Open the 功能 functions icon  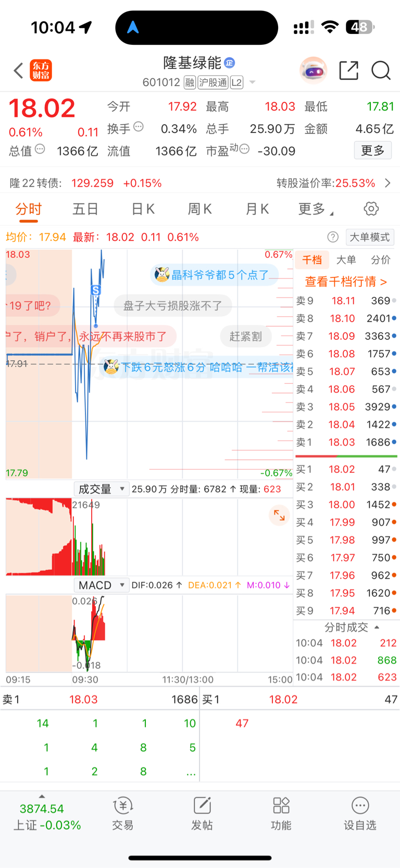pos(281,813)
